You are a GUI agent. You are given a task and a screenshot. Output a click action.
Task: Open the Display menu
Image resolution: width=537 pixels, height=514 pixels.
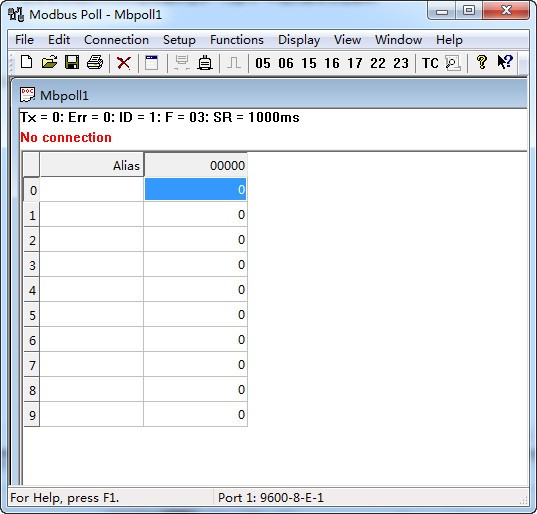coord(299,40)
